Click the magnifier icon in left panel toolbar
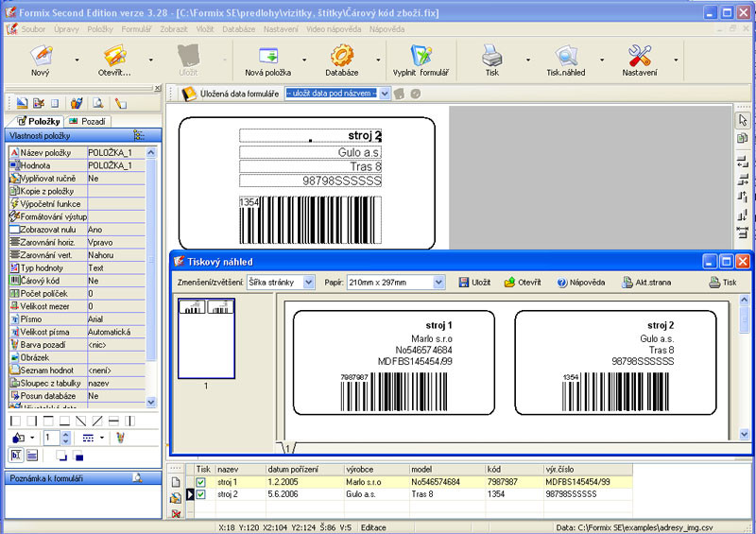 (x=98, y=103)
